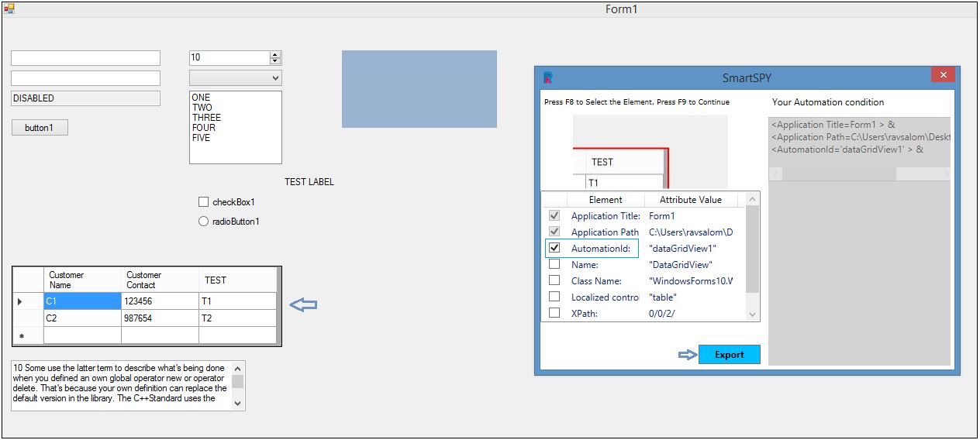Click the SmartSPY logo icon

[548, 77]
